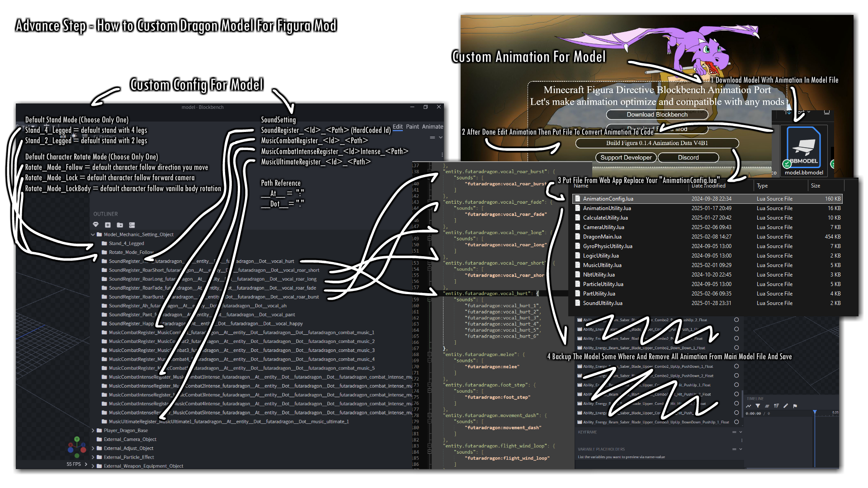Click the Keyframe panel drag handle icon

pos(734,432)
